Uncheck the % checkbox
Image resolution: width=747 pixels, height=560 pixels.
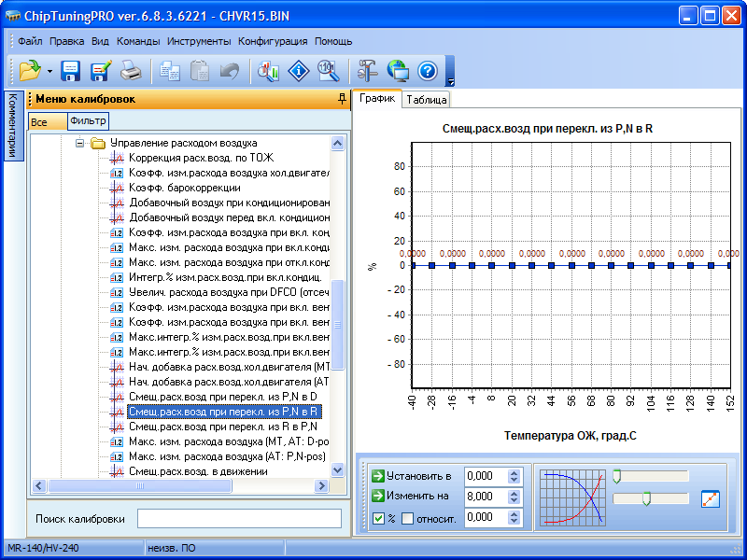pos(378,518)
